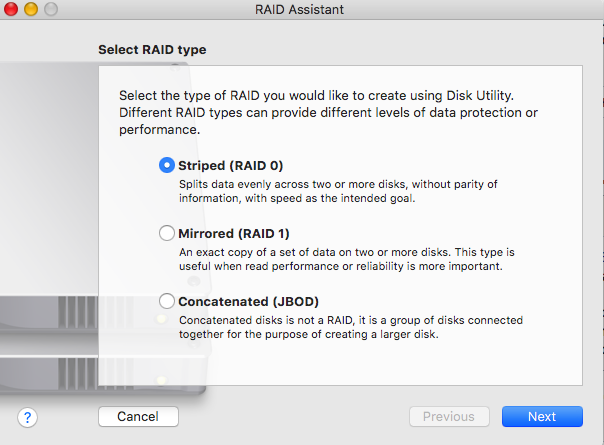The width and height of the screenshot is (604, 445).
Task: Click the Mirrored (RAID 1) label text
Action: pyautogui.click(x=233, y=233)
